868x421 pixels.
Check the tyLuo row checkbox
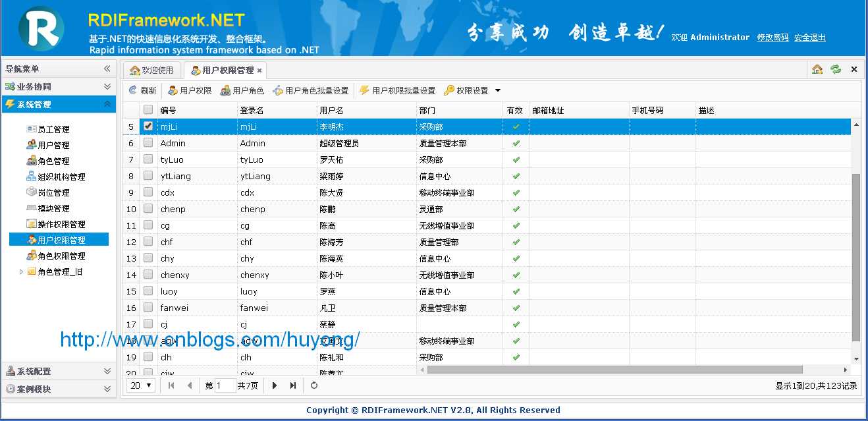click(148, 159)
